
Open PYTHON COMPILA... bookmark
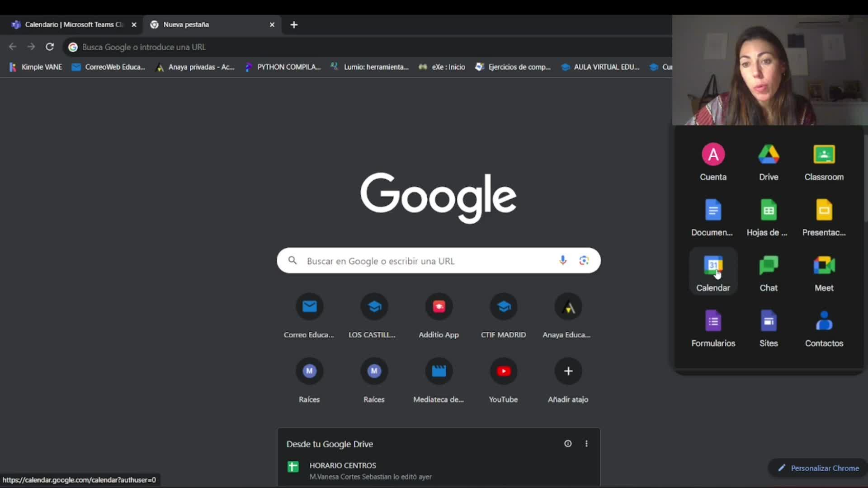point(283,67)
